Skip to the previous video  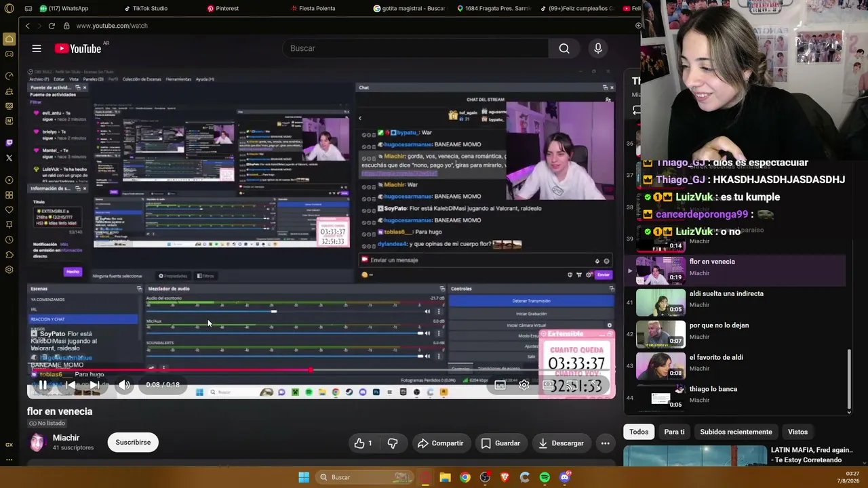click(70, 385)
